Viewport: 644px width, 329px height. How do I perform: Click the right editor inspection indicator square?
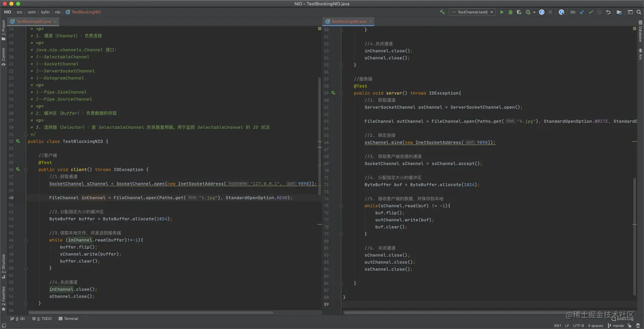[x=635, y=29]
